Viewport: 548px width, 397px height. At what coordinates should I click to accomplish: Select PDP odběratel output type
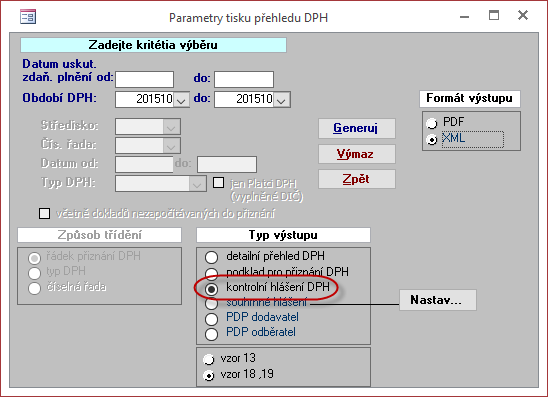(211, 334)
